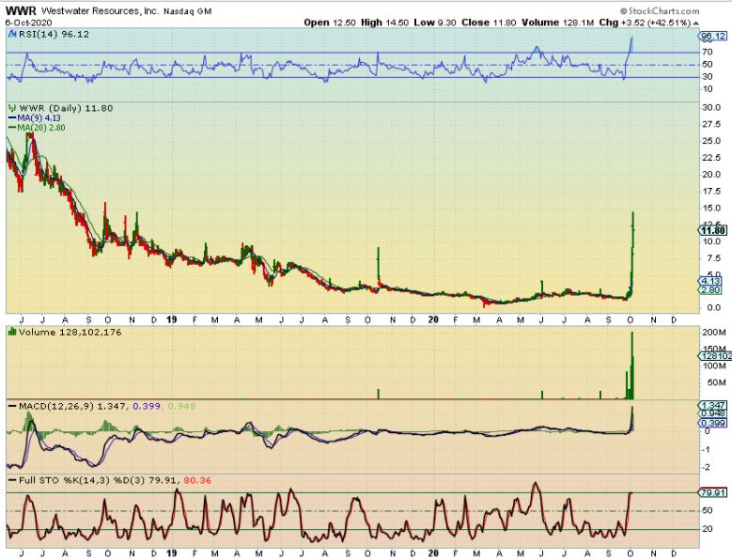
Task: Click the 19 year marker on price axis
Action: (x=173, y=319)
